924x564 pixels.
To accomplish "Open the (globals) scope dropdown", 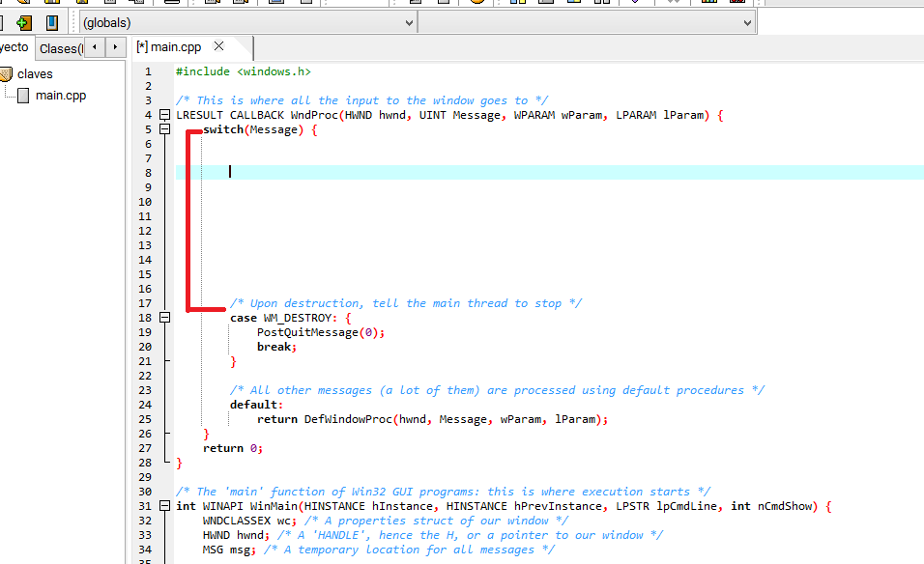I will (x=407, y=21).
